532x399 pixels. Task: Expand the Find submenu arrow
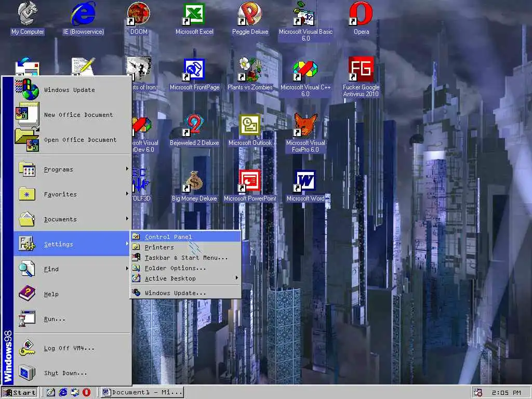[x=127, y=269]
